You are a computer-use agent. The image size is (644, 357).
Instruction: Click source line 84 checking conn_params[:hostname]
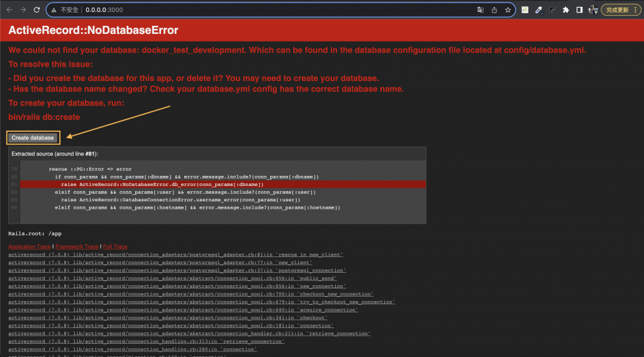197,207
